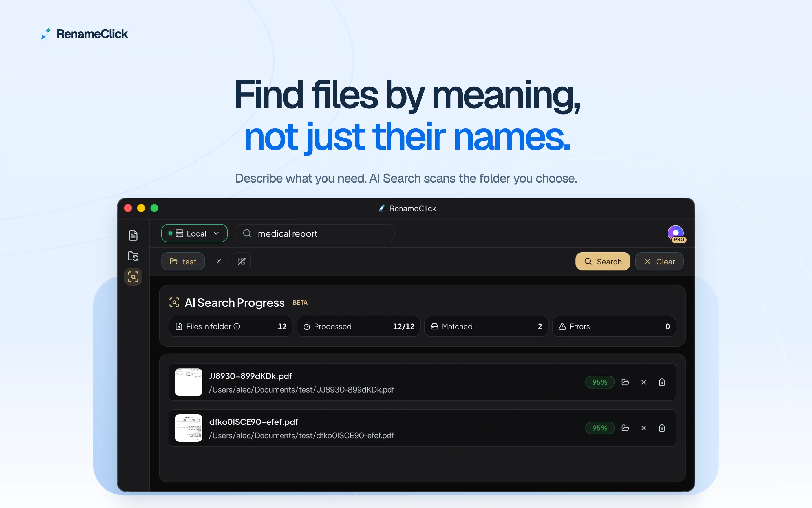
Task: Delete the dfko0ISCE90-efef.pdf file
Action: tap(662, 428)
